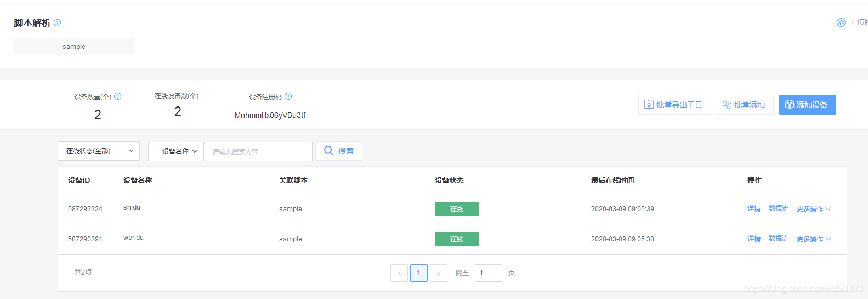The height and width of the screenshot is (299, 868).
Task: Click device name shidu
Action: pos(132,207)
